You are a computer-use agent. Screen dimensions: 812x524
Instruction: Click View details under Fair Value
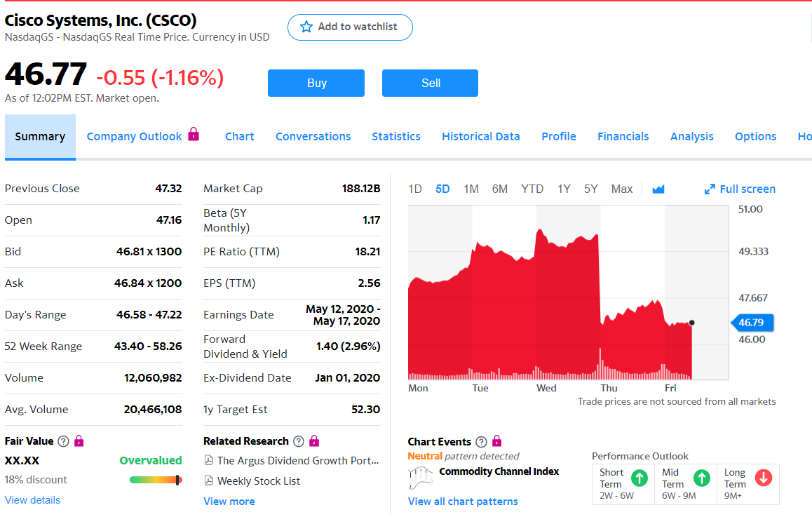33,500
